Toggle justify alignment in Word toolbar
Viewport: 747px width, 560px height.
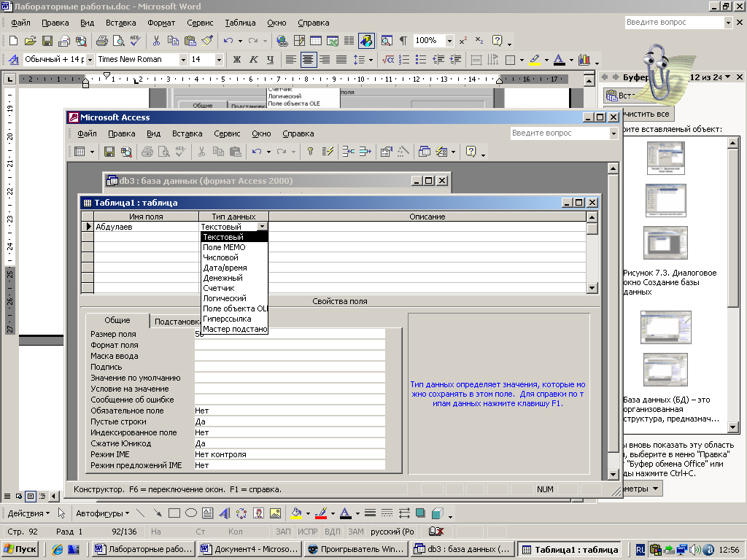coord(341,60)
